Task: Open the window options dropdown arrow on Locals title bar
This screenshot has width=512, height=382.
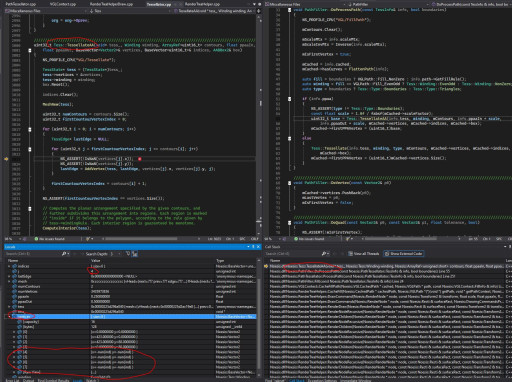Action: coord(248,247)
